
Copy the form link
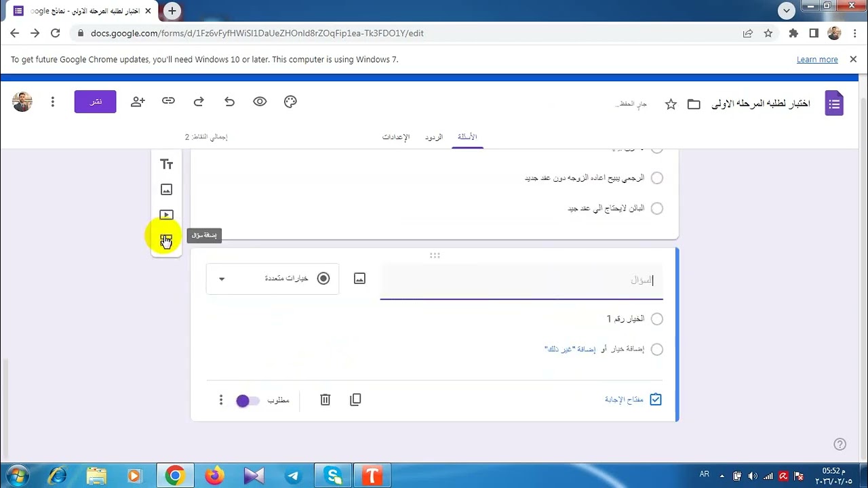[x=168, y=101]
